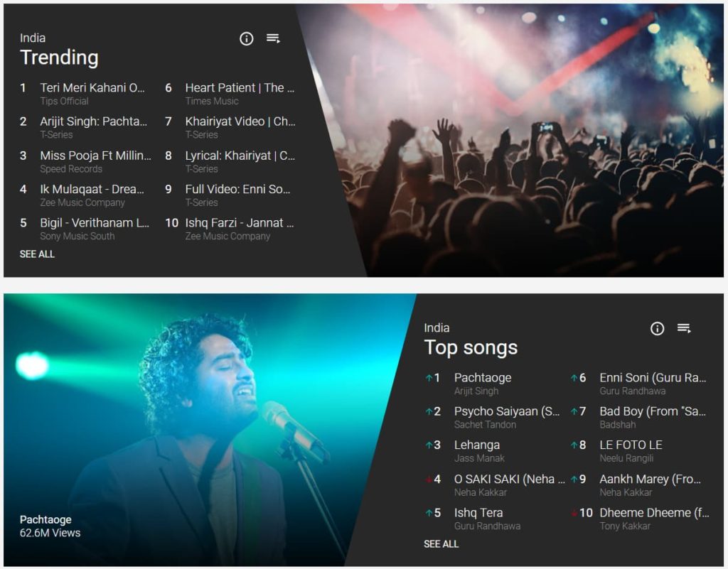Select artist Neha Kakkar under O SAKI SAKI
The height and width of the screenshot is (569, 728).
481,492
